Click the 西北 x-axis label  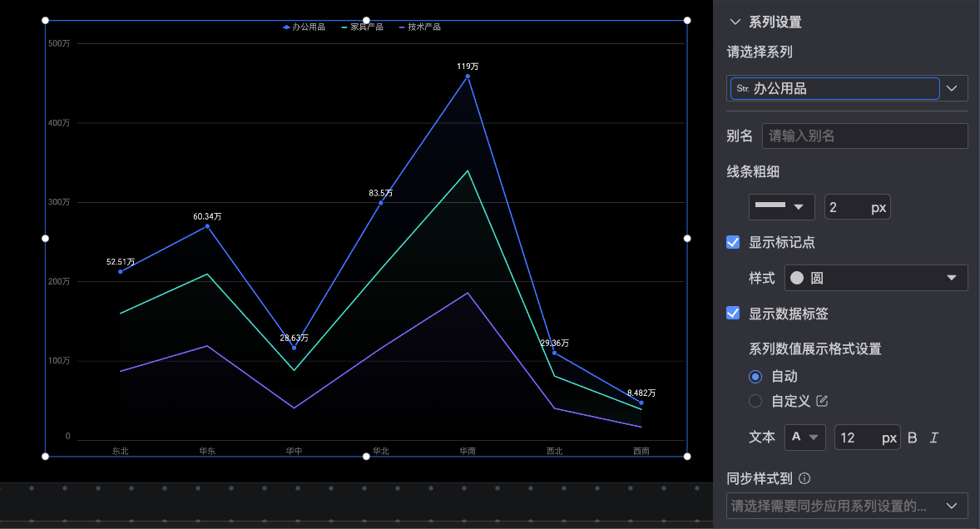pos(554,451)
